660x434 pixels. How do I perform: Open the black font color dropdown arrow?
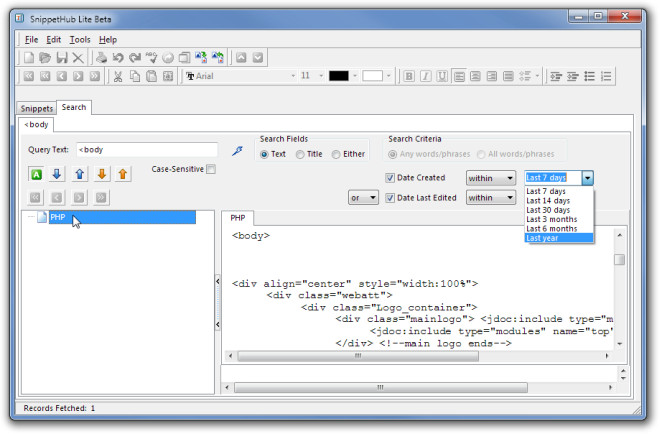[x=355, y=76]
